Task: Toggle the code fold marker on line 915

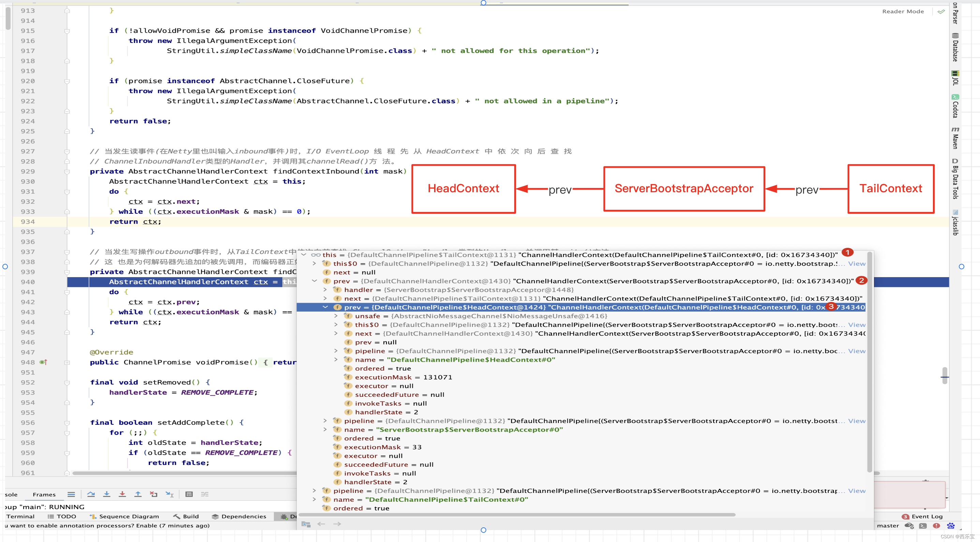Action: coord(67,31)
